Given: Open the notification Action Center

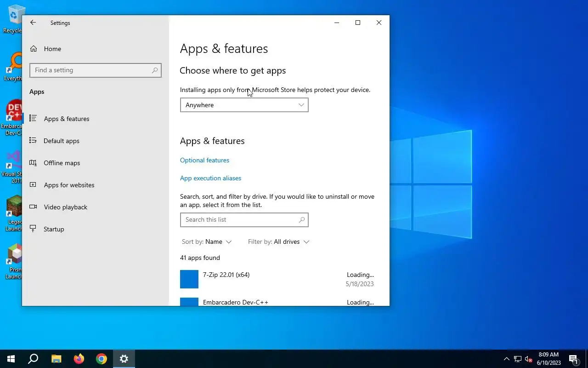Looking at the screenshot, I should point(574,359).
